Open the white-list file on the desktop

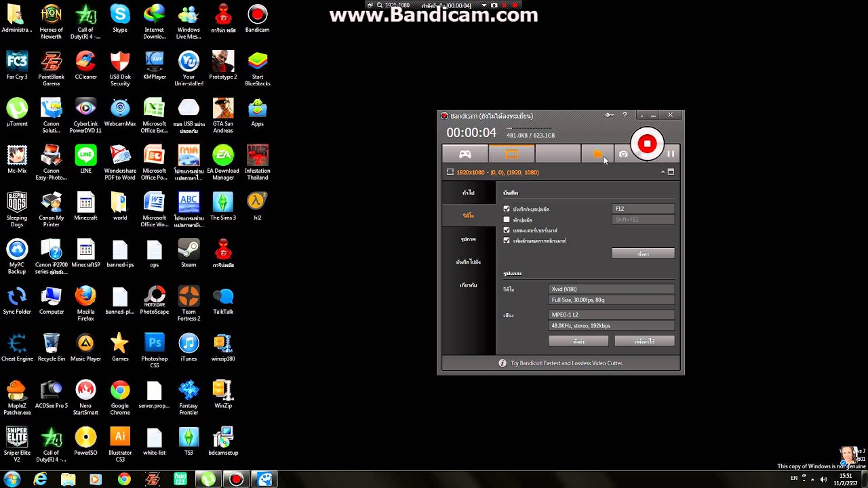click(x=155, y=442)
